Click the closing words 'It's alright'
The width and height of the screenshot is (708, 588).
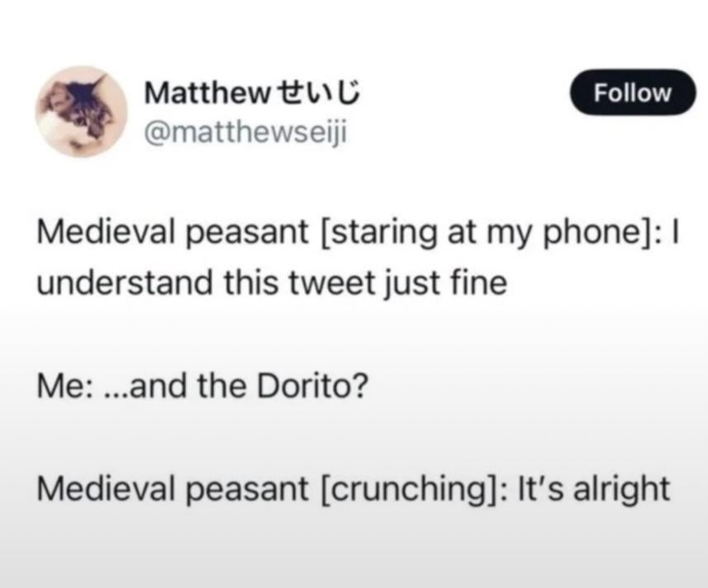coord(594,489)
